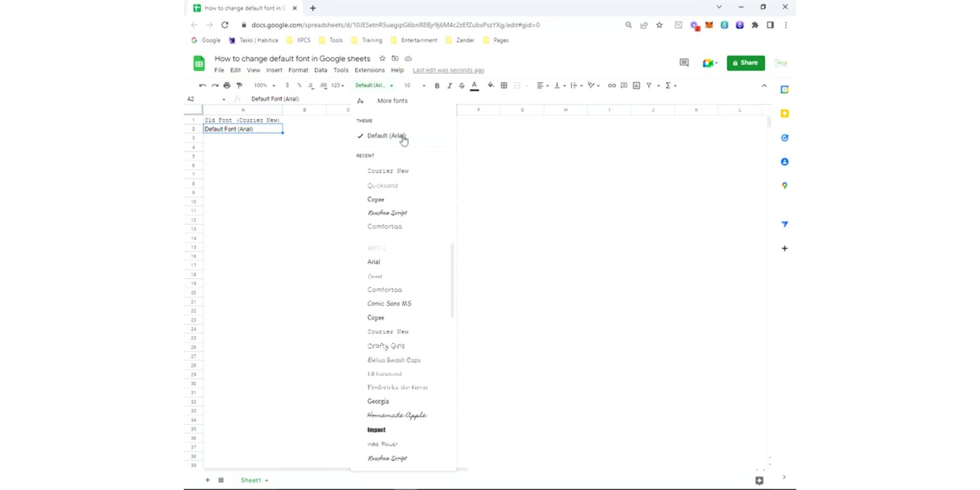Open fill color picker

(x=490, y=86)
